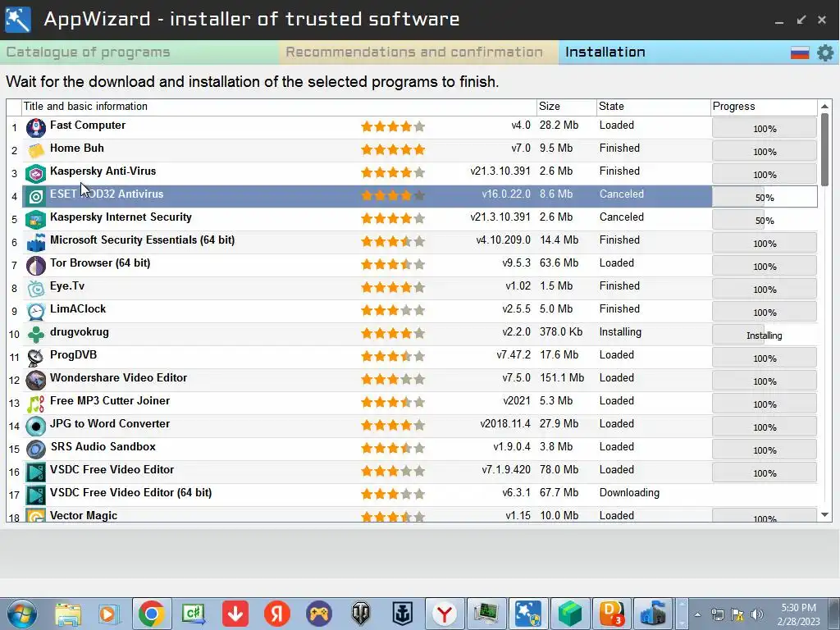The height and width of the screenshot is (630, 840).
Task: Open the red download arrow taskbar icon
Action: (235, 614)
